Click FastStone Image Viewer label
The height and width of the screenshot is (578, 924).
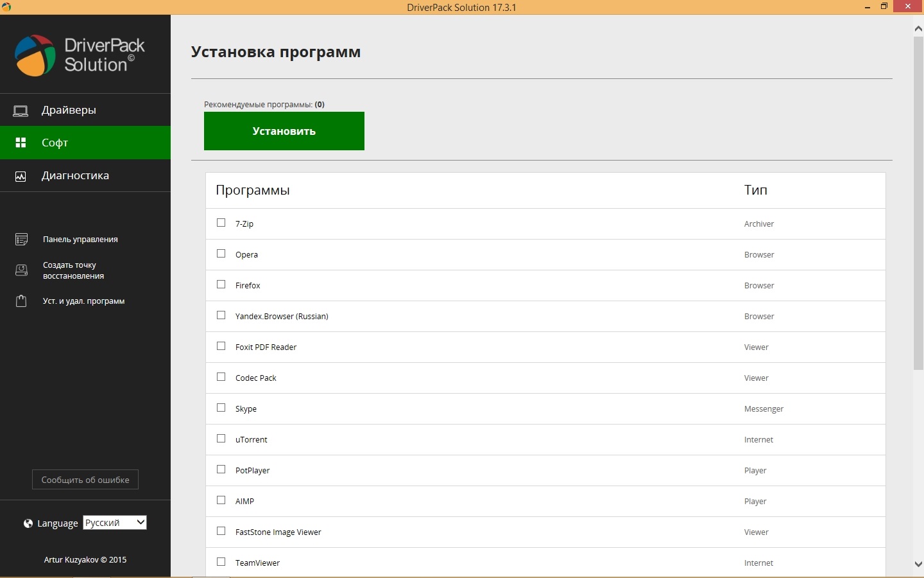pyautogui.click(x=278, y=532)
